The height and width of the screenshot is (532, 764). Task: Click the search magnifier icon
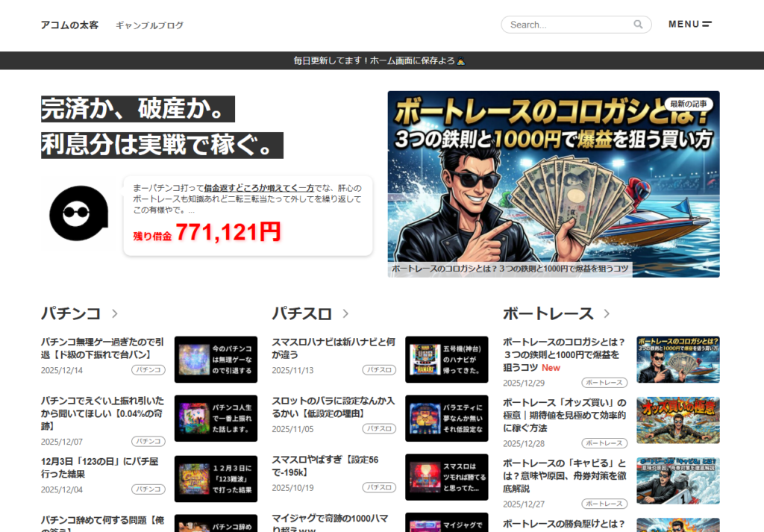point(638,24)
